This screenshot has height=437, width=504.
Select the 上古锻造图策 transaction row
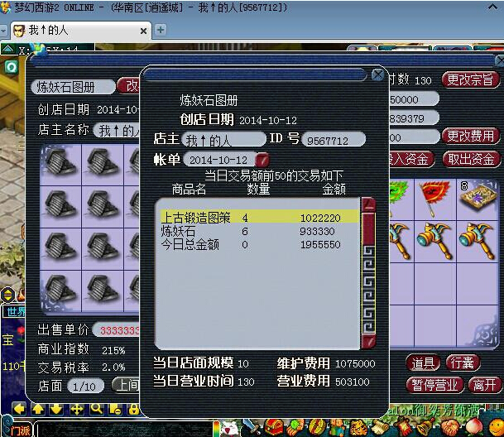click(258, 217)
